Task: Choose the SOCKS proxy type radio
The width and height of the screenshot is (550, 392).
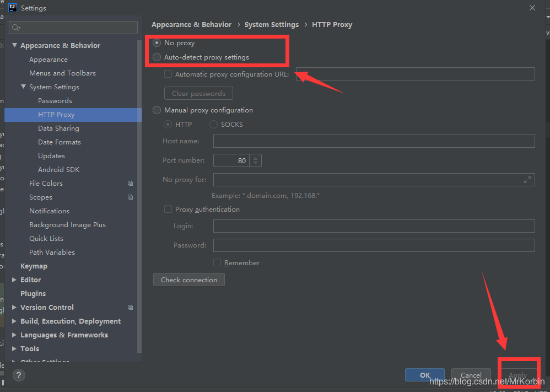Action: coord(213,124)
